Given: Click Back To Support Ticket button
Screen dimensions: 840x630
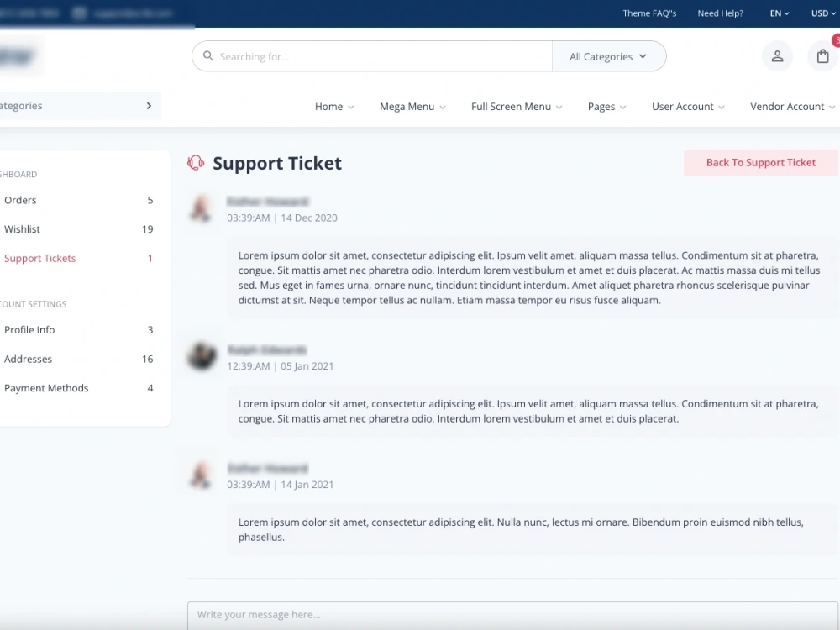Looking at the screenshot, I should [761, 162].
